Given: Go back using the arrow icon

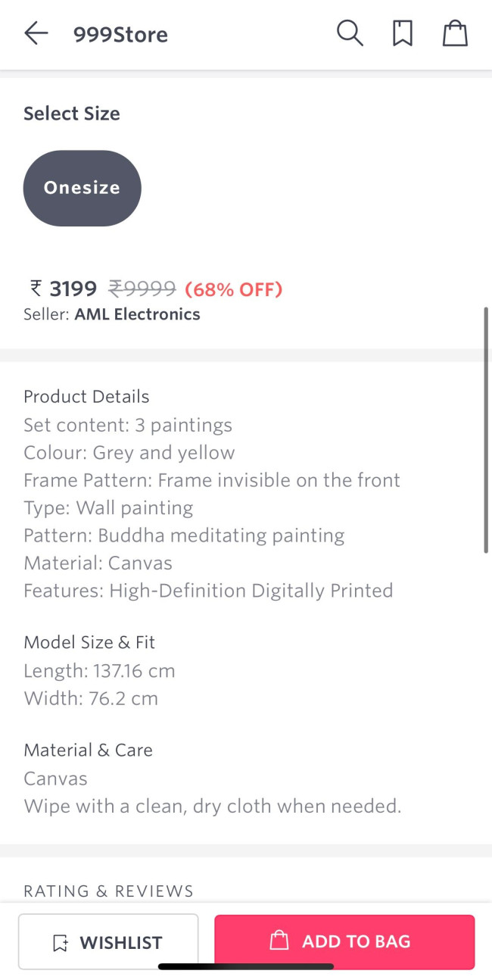Looking at the screenshot, I should point(36,33).
